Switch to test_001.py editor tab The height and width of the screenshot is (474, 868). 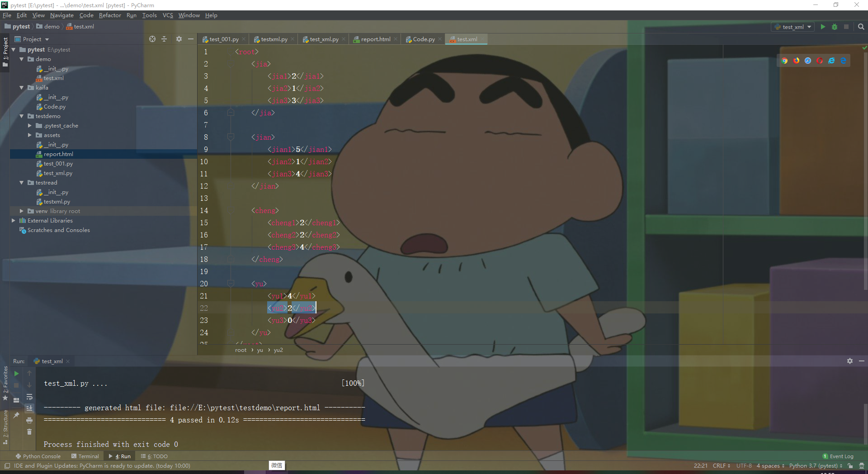[x=224, y=39]
